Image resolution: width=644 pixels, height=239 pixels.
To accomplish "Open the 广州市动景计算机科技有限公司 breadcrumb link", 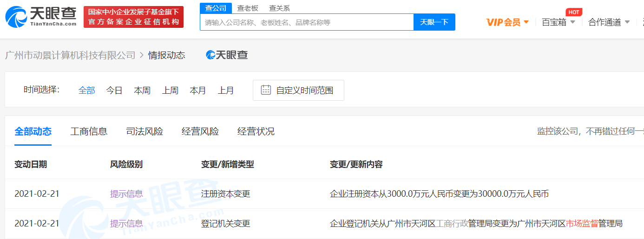I will [x=70, y=55].
